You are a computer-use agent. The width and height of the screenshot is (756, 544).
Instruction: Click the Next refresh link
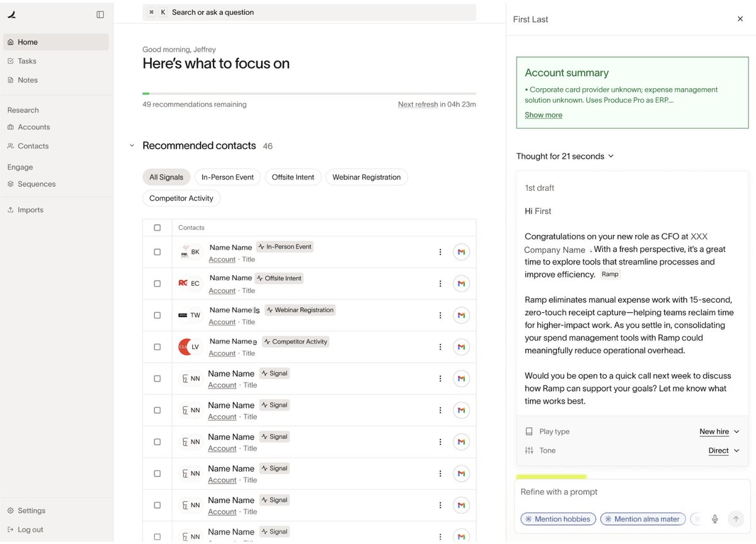tap(418, 105)
